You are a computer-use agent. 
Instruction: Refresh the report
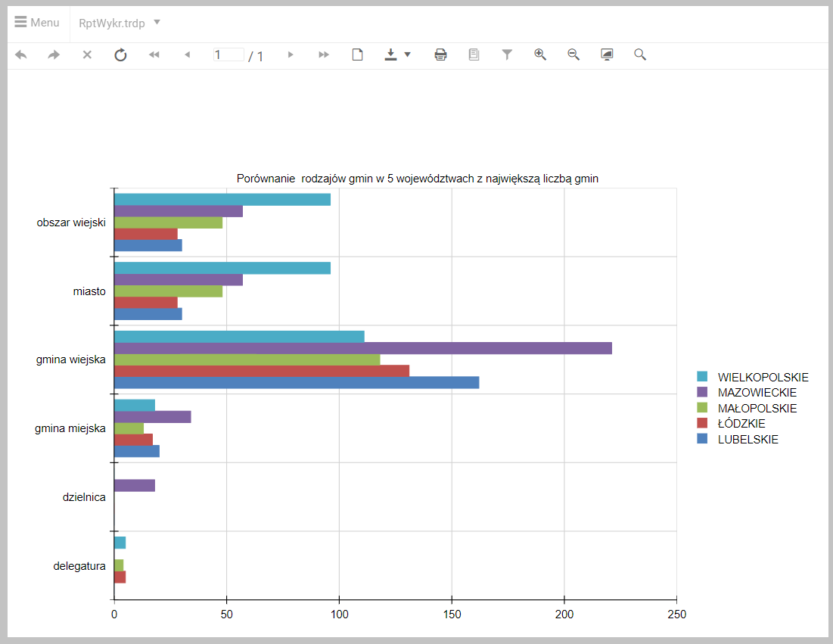[x=120, y=54]
